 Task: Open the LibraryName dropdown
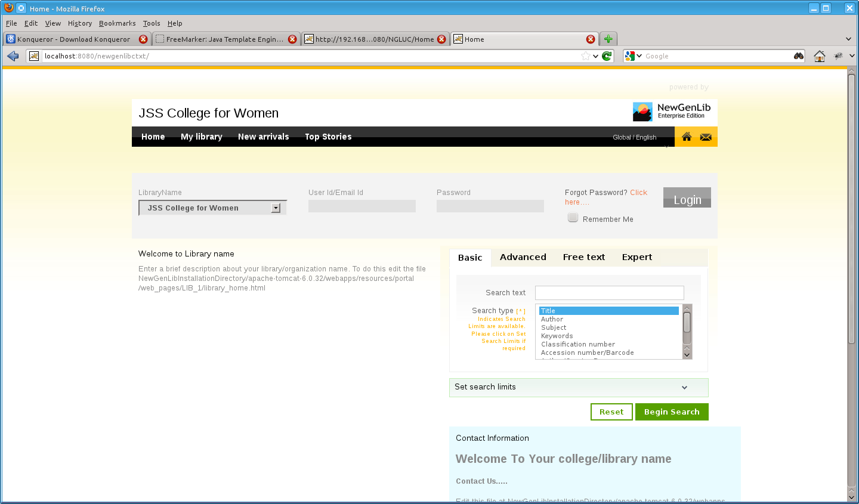(276, 208)
